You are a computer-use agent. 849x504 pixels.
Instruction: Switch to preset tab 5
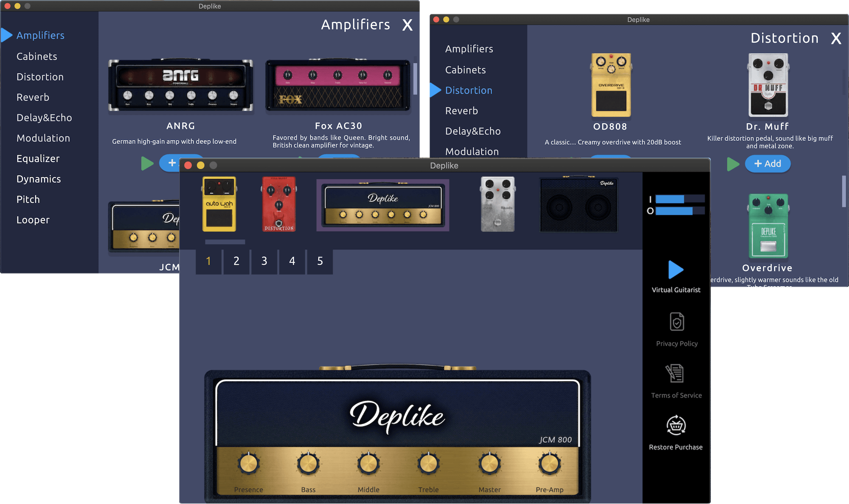point(320,261)
